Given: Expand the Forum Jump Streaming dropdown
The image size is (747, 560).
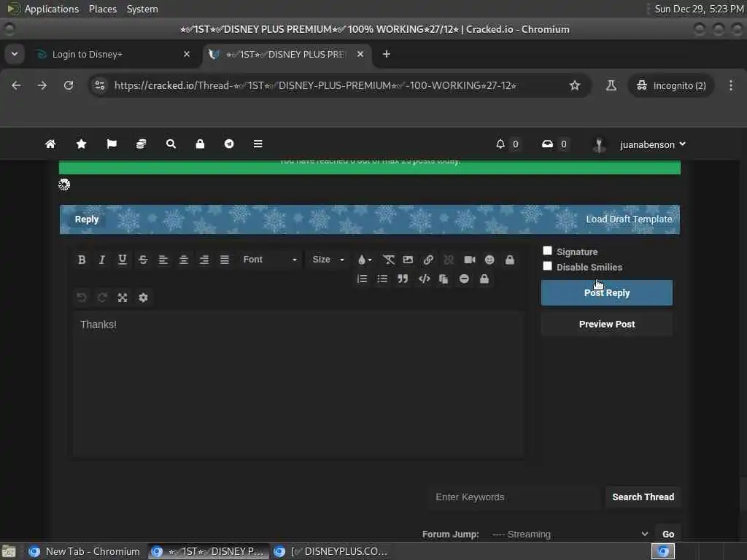Looking at the screenshot, I should coord(569,534).
